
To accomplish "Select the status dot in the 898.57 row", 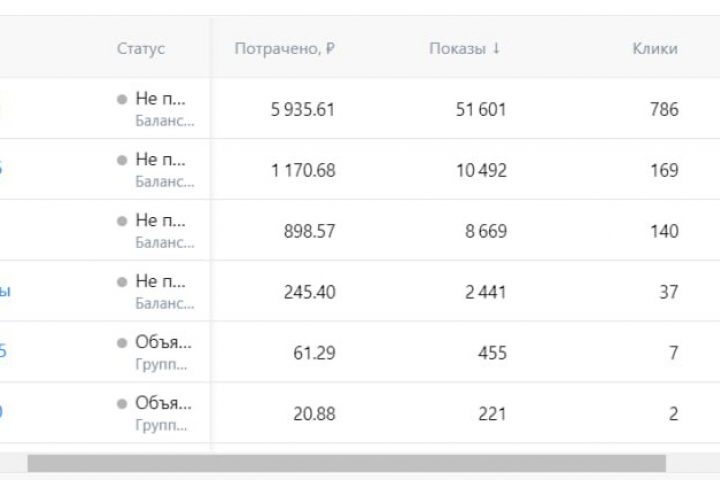I will tap(122, 221).
